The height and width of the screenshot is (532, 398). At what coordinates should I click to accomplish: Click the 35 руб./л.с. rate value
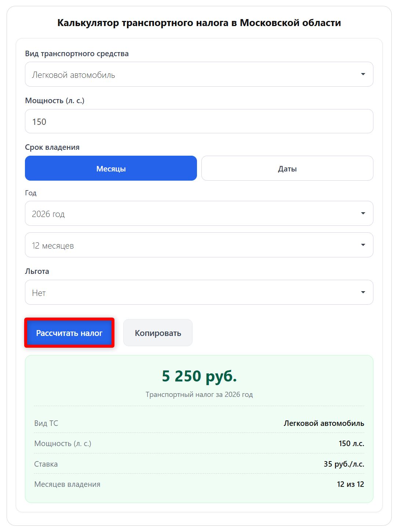pyautogui.click(x=344, y=464)
